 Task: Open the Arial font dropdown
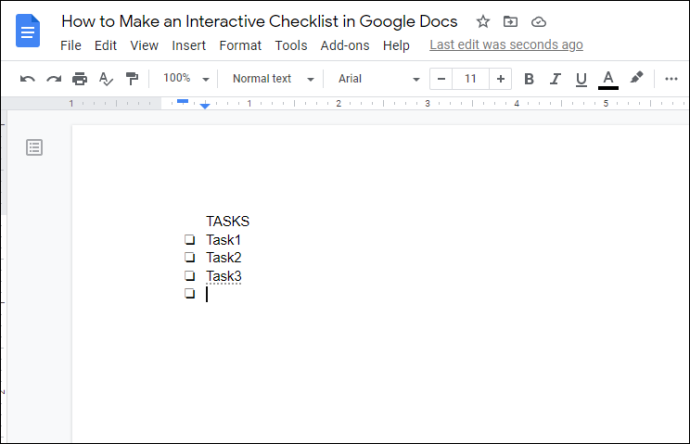click(x=379, y=78)
